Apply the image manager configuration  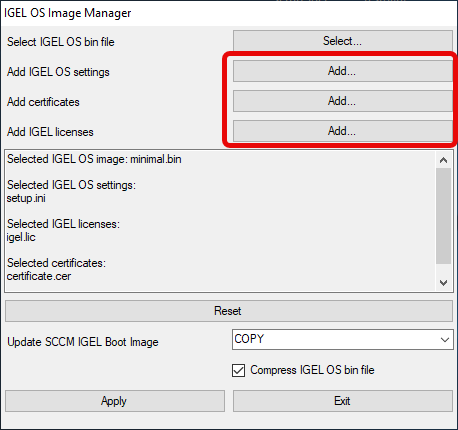click(115, 401)
